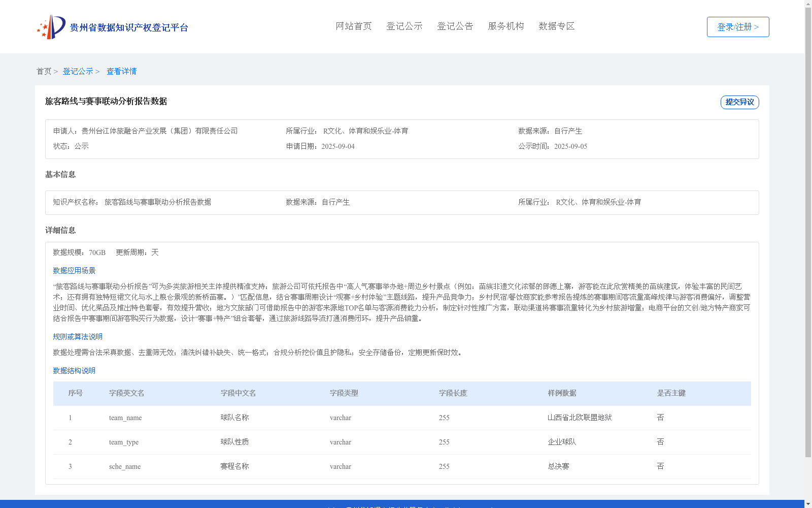Select team_type cell

pos(124,442)
